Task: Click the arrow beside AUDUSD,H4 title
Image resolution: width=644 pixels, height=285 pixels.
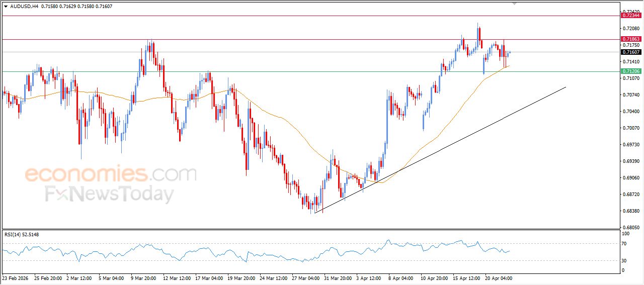Action: click(6, 7)
